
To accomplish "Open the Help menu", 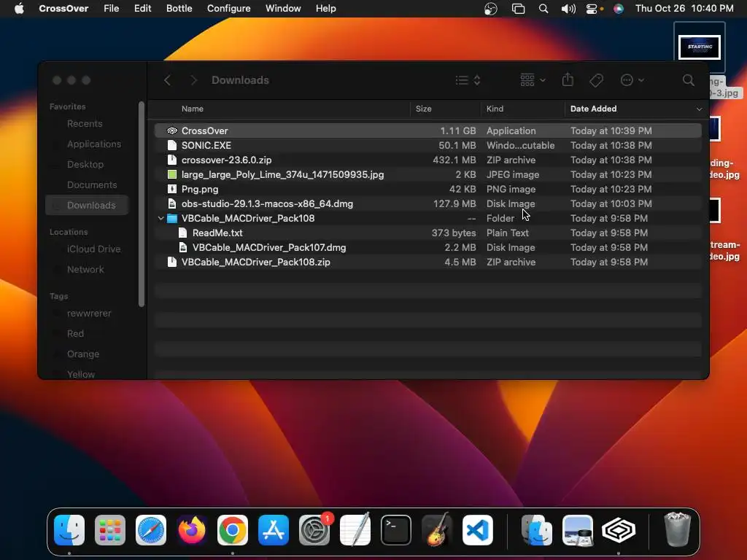I will click(x=326, y=9).
